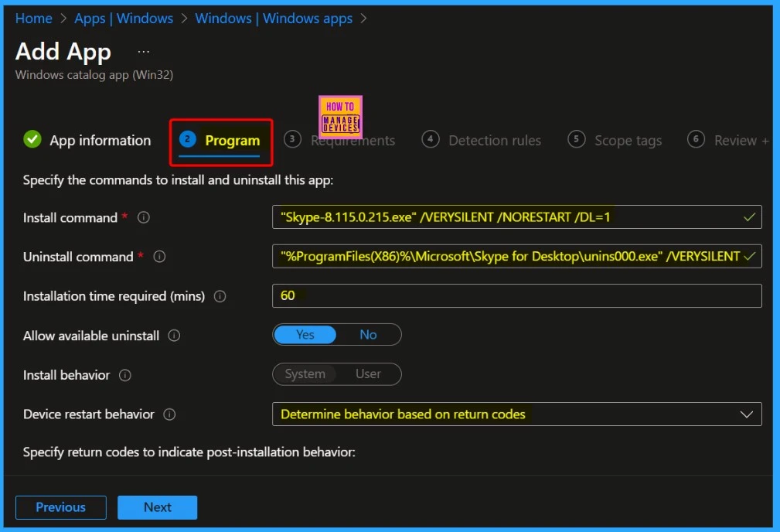Show info for Allow available uninstall
This screenshot has width=780, height=532.
tap(174, 336)
